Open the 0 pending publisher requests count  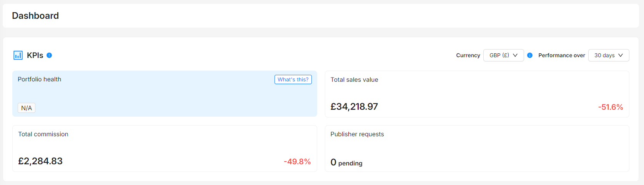point(346,163)
